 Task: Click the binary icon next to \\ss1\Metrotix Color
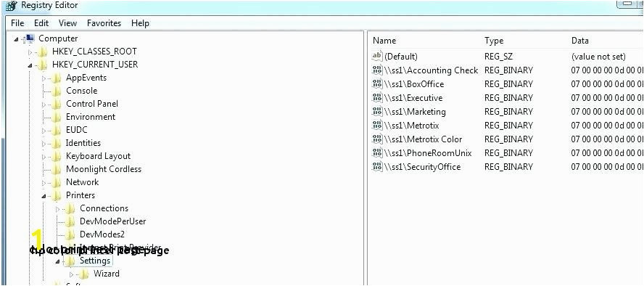pos(376,139)
